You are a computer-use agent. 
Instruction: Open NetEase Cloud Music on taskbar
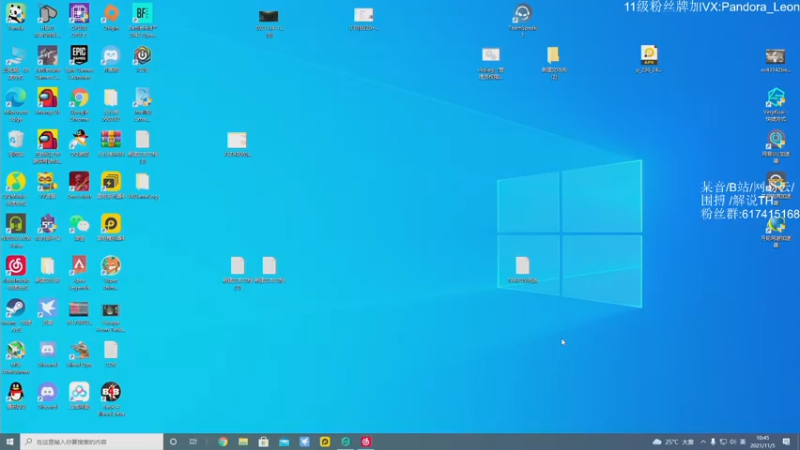pyautogui.click(x=366, y=442)
